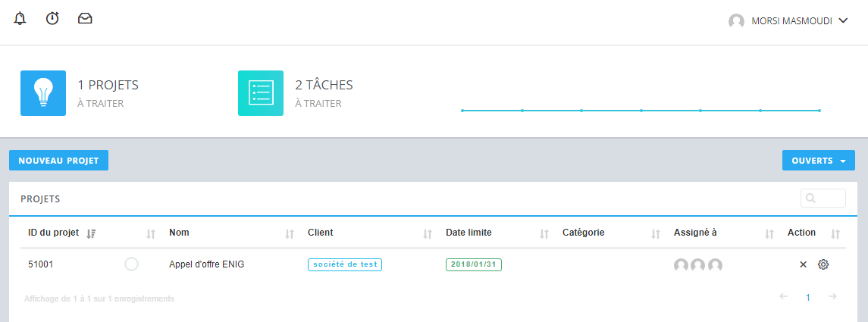Image resolution: width=868 pixels, height=322 pixels.
Task: Open settings gear for project 51001
Action: [x=823, y=264]
